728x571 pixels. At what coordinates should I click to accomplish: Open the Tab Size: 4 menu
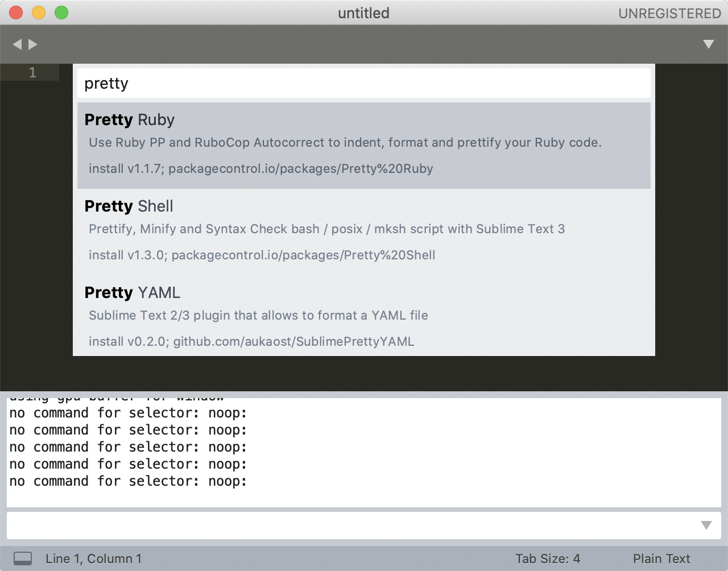[548, 558]
